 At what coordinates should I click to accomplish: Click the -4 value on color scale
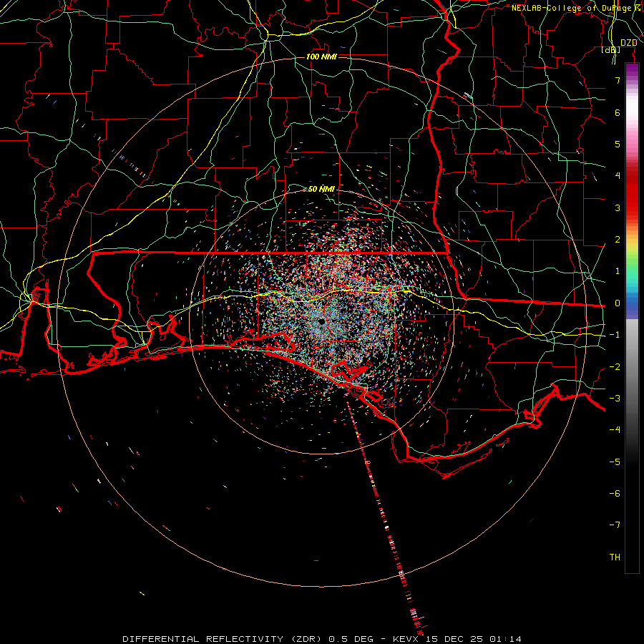[615, 430]
